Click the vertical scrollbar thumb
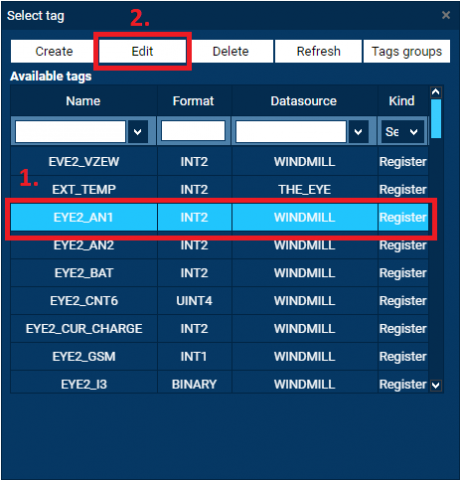The image size is (460, 480). click(436, 119)
